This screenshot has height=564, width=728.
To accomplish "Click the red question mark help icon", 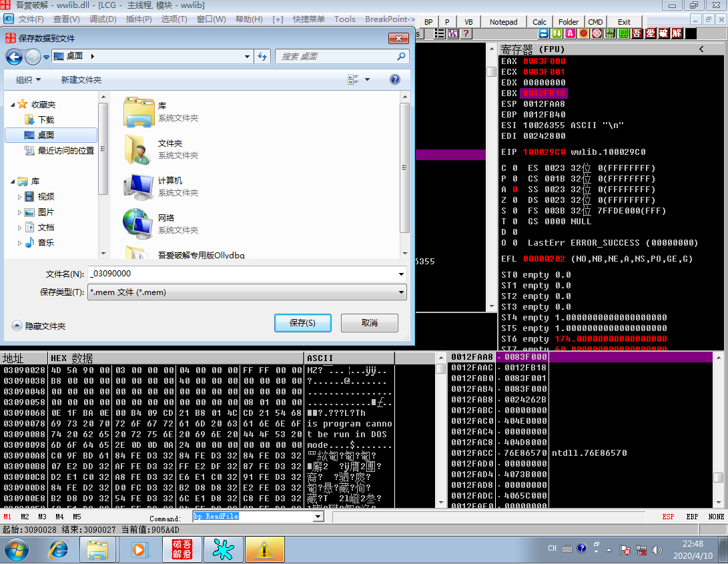I will pyautogui.click(x=466, y=33).
